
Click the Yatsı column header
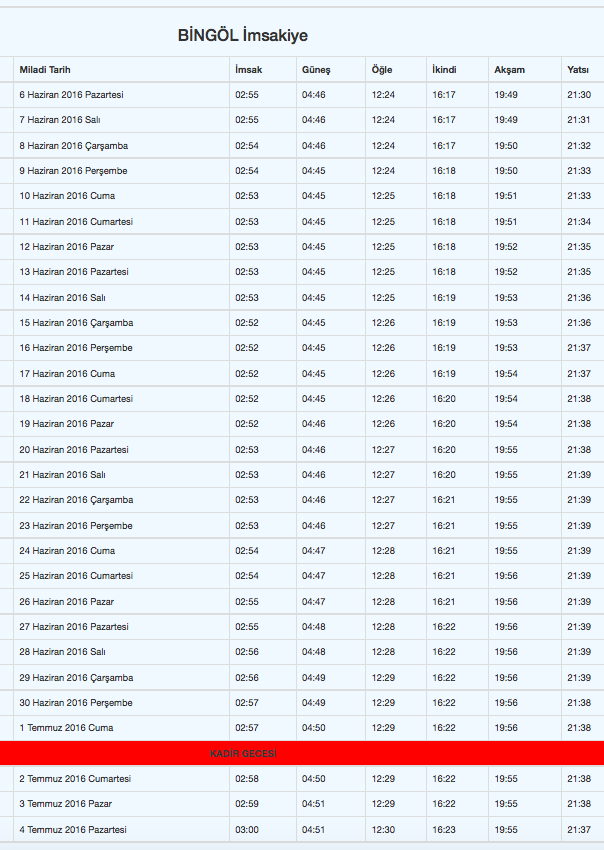[x=577, y=70]
